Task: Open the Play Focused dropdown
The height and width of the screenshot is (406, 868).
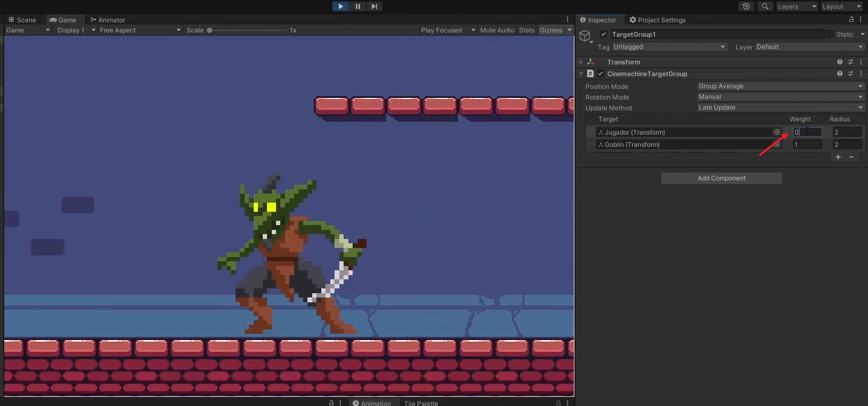Action: tap(448, 30)
